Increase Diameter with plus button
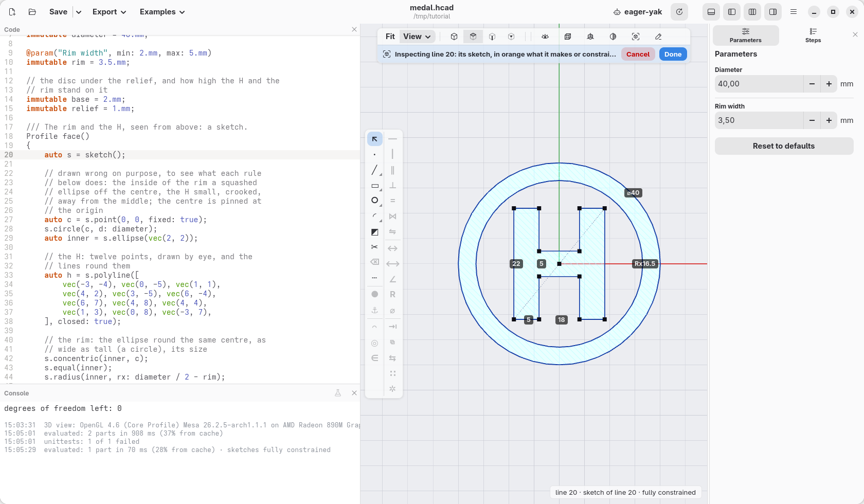This screenshot has height=504, width=864. coord(829,84)
